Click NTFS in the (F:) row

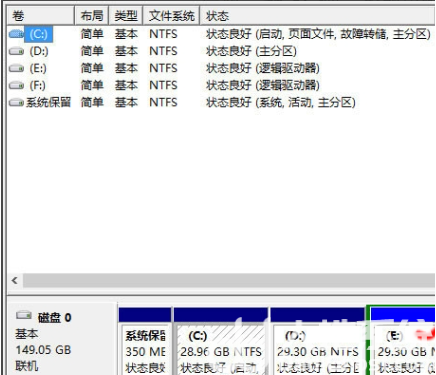tap(163, 85)
